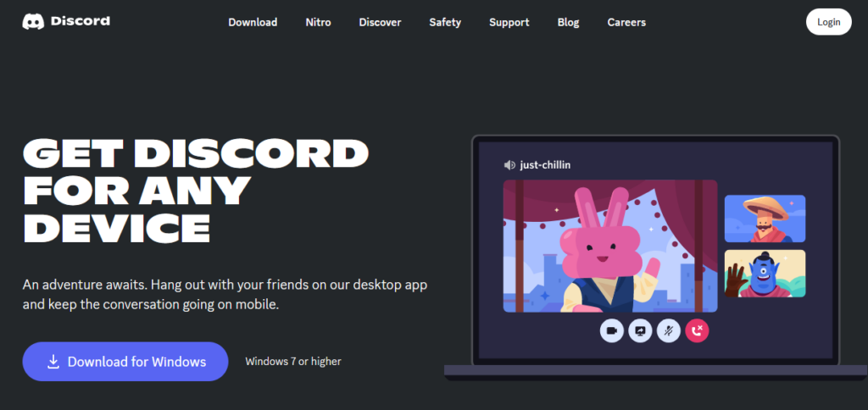
Task: Go to the Discover page
Action: (380, 22)
